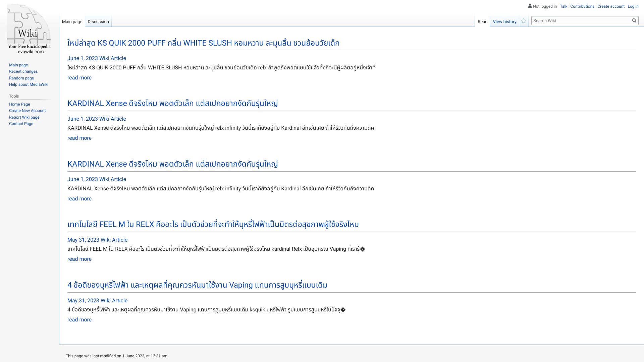Select the Read tab
The width and height of the screenshot is (644, 362).
point(482,22)
